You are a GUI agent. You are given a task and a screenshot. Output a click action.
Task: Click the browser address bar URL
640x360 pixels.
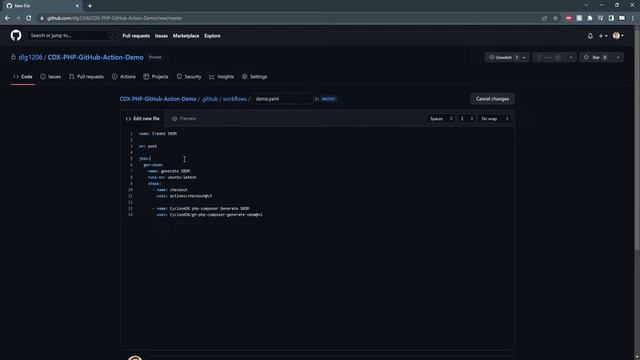click(x=114, y=18)
